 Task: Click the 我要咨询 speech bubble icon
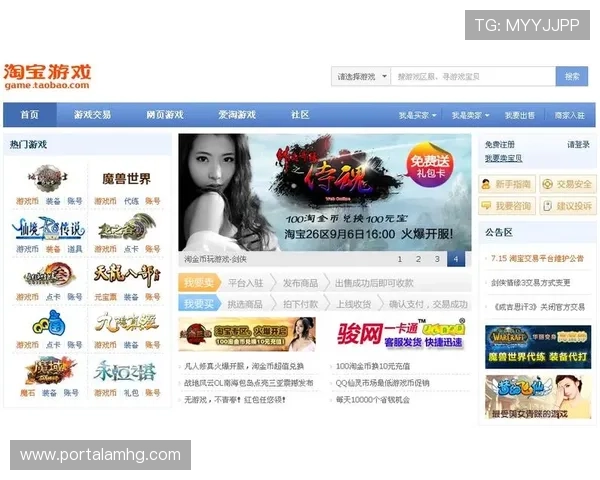coord(486,206)
